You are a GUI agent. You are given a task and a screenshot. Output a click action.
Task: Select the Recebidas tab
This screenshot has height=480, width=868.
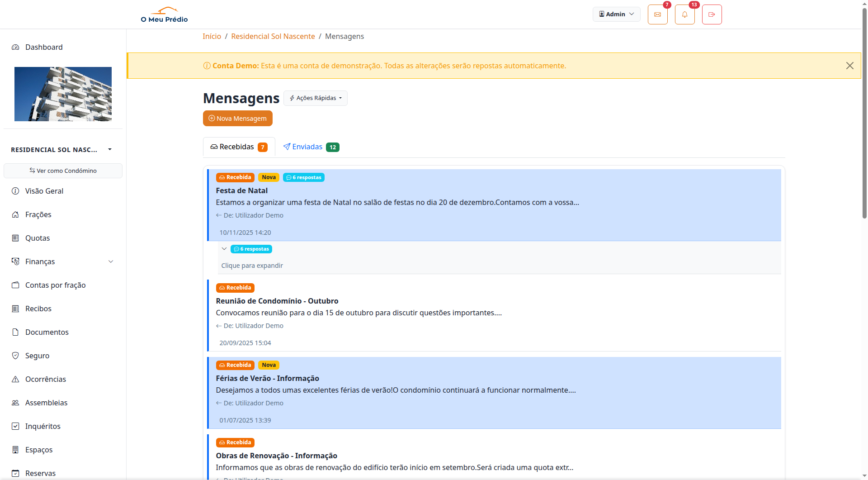point(239,147)
